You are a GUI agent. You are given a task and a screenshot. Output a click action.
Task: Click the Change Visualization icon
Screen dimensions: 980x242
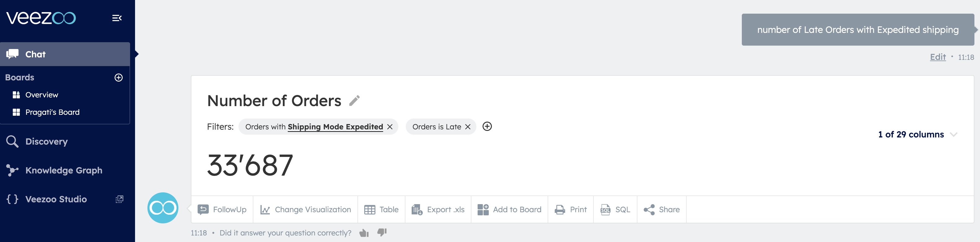click(265, 209)
